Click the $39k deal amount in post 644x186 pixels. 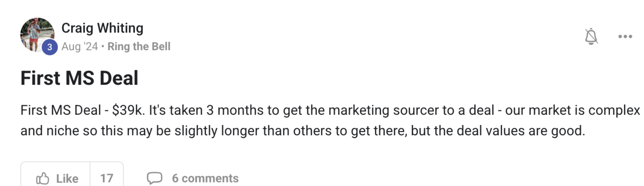(x=127, y=110)
